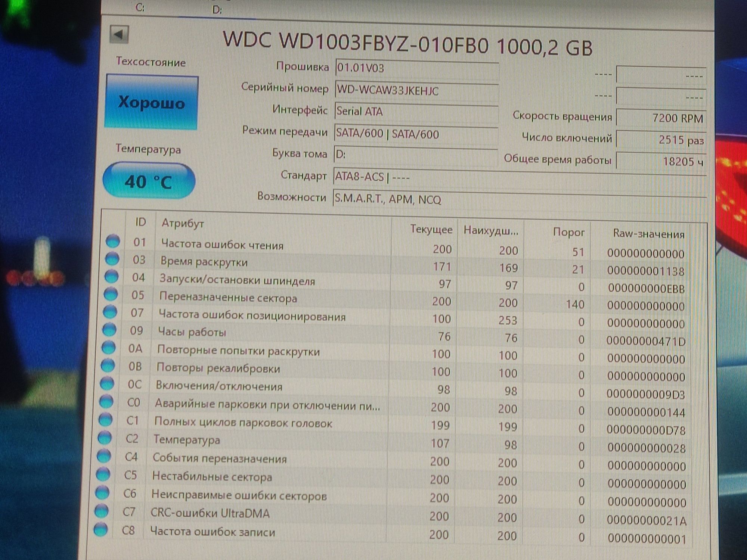Click the 40 °C temperature button
Image resolution: width=747 pixels, height=560 pixels.
click(x=149, y=181)
